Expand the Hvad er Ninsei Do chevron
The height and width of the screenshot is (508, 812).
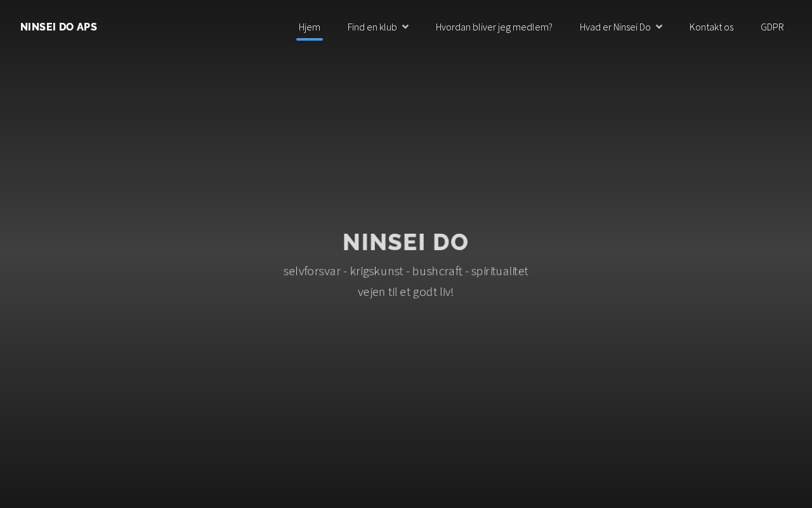[x=659, y=27]
